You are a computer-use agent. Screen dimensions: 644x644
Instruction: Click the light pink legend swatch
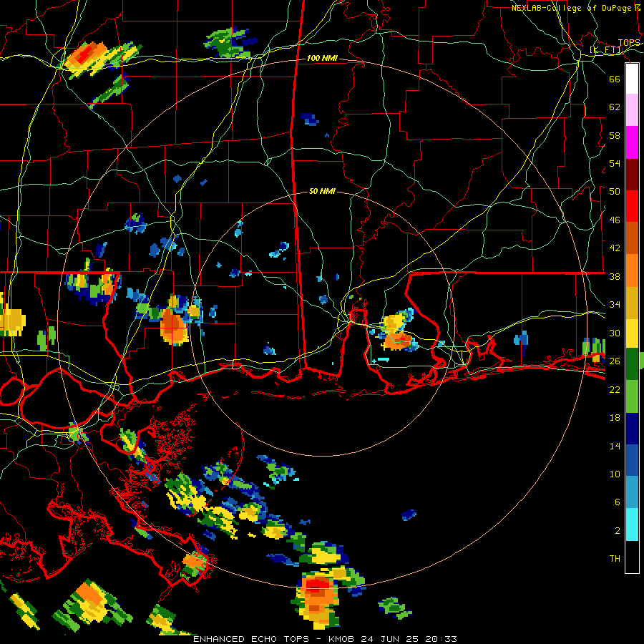point(632,110)
